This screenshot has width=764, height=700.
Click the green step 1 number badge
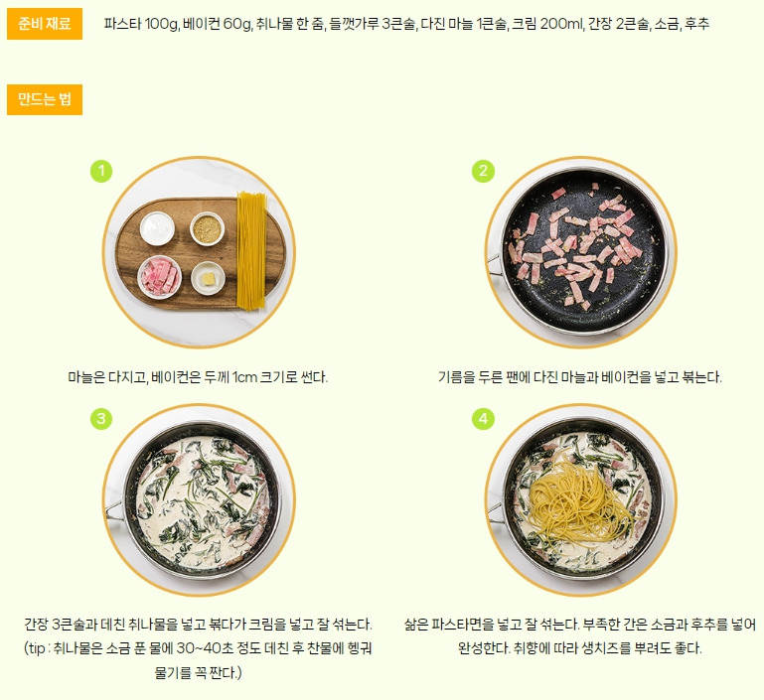click(x=101, y=171)
